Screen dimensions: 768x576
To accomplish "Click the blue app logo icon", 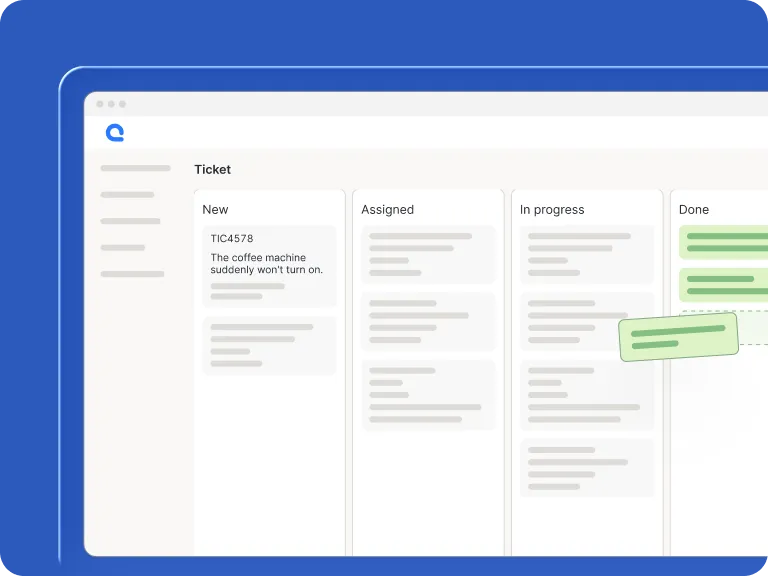I will click(114, 132).
